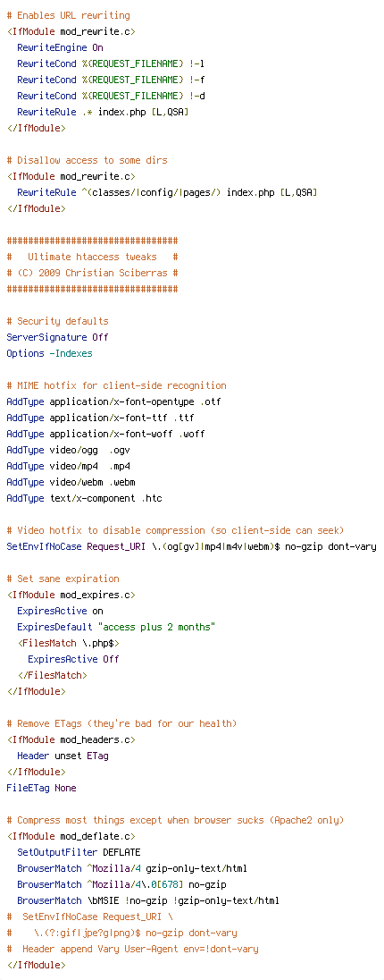
Task: Click the '<IfModule mod_headers.c>' opening tag
Action: 71,740
